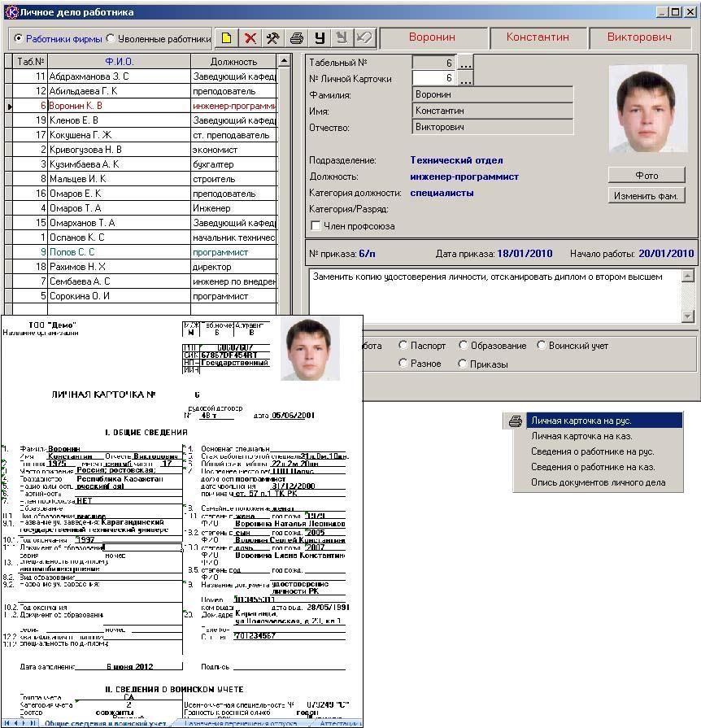Click the ellipsis button next to № Личной Карточки
Screen dimensions: 701x728
pos(466,78)
